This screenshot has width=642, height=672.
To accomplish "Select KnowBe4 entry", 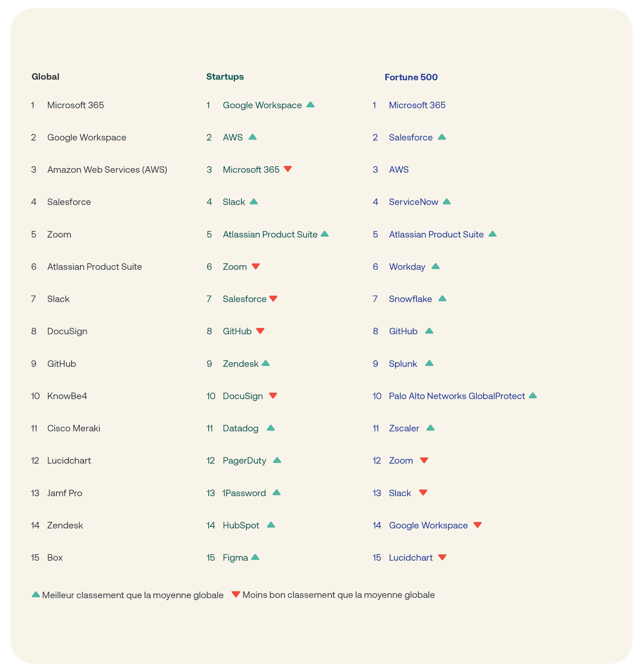I will tap(67, 396).
